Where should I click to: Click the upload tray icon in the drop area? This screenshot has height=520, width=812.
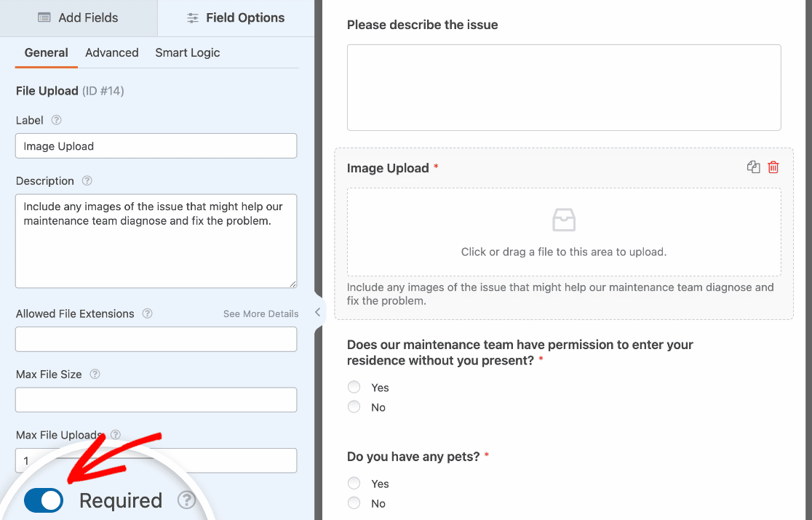[564, 220]
